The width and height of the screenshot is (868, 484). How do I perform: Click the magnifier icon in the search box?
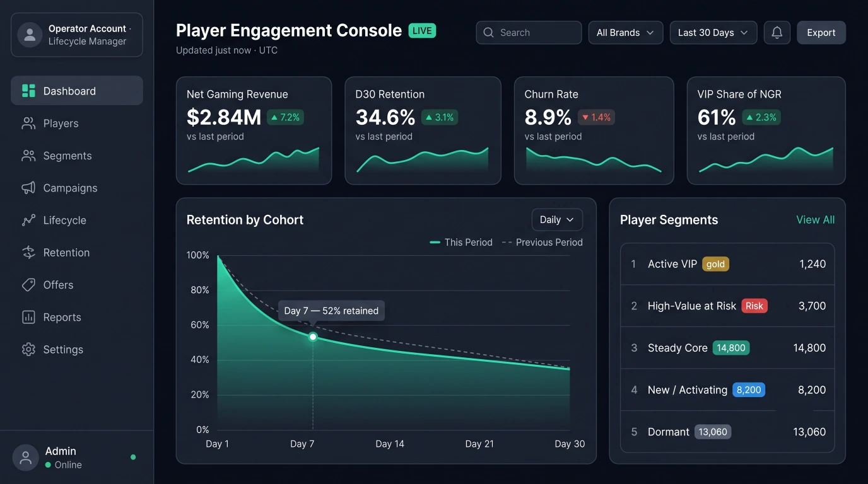488,33
